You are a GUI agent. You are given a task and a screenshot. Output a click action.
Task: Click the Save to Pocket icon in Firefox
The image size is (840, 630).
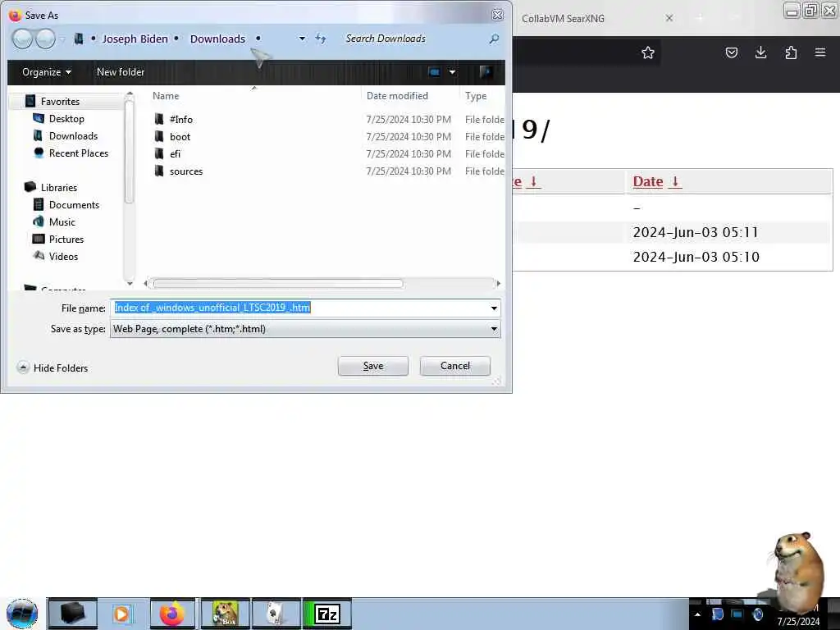click(731, 52)
